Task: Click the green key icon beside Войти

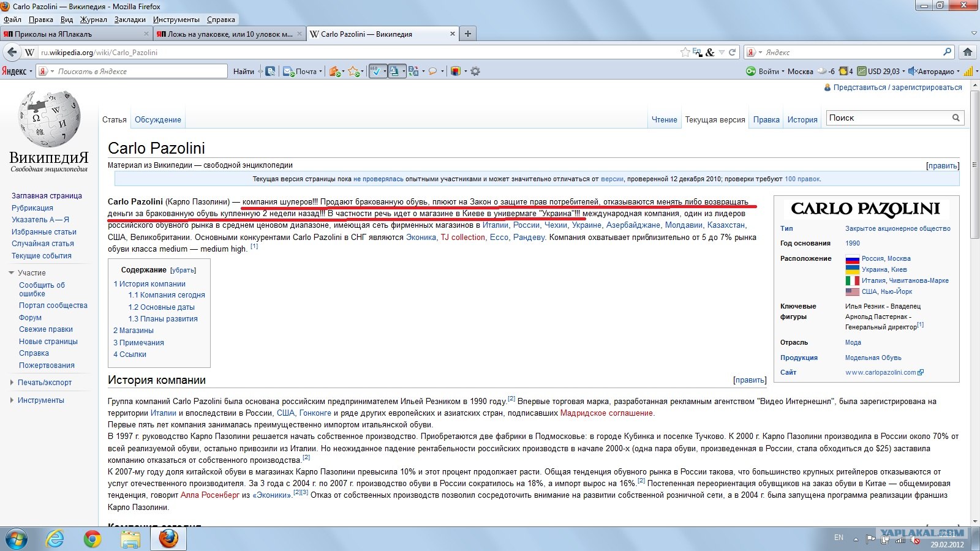Action: (751, 71)
